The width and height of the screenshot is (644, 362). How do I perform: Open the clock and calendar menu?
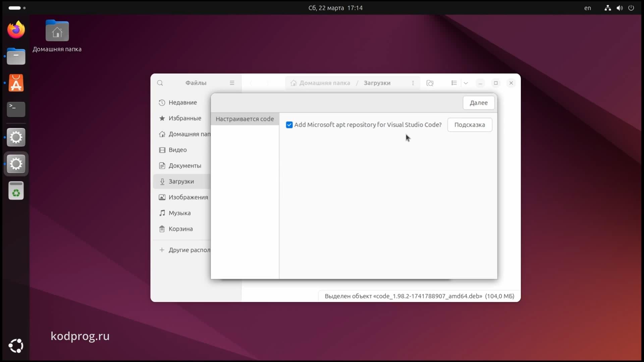tap(335, 8)
